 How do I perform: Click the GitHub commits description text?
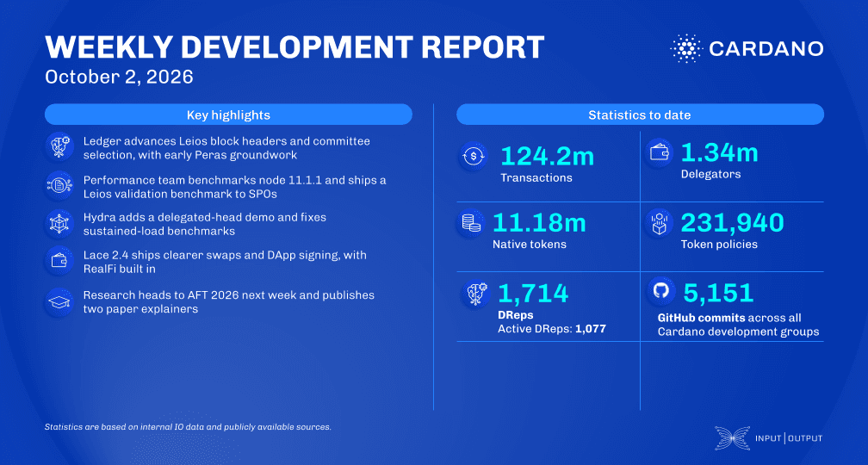[738, 325]
